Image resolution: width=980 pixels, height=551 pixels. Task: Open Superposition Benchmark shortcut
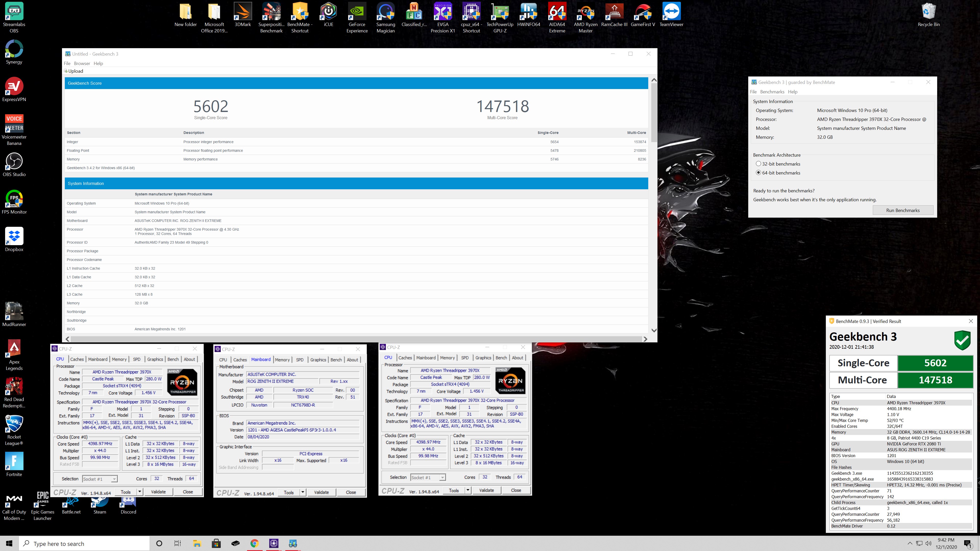tap(271, 17)
